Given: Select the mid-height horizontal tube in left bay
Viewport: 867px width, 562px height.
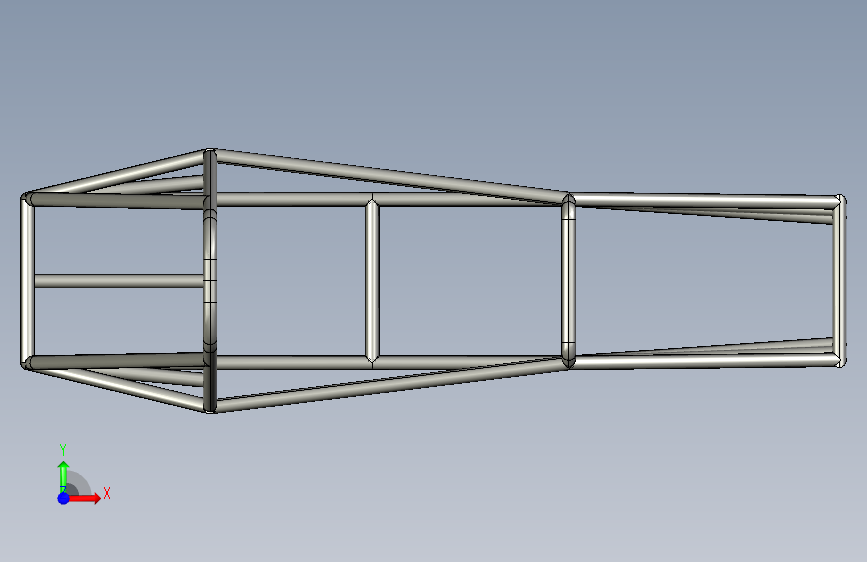Looking at the screenshot, I should coord(119,280).
